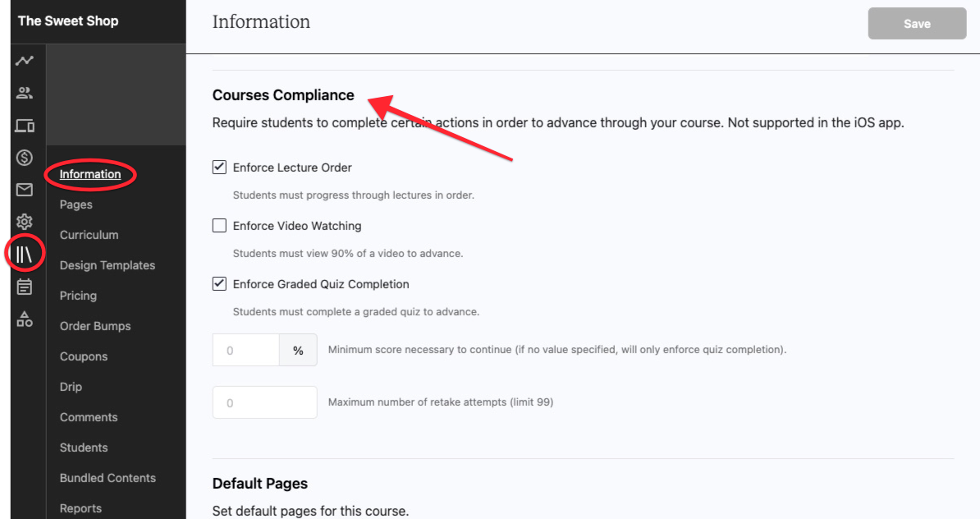
Task: Click The Sweet Shop school name
Action: tap(68, 21)
